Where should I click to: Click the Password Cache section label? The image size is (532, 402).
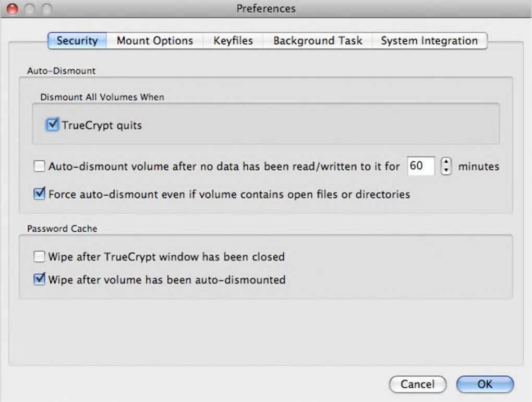[62, 229]
